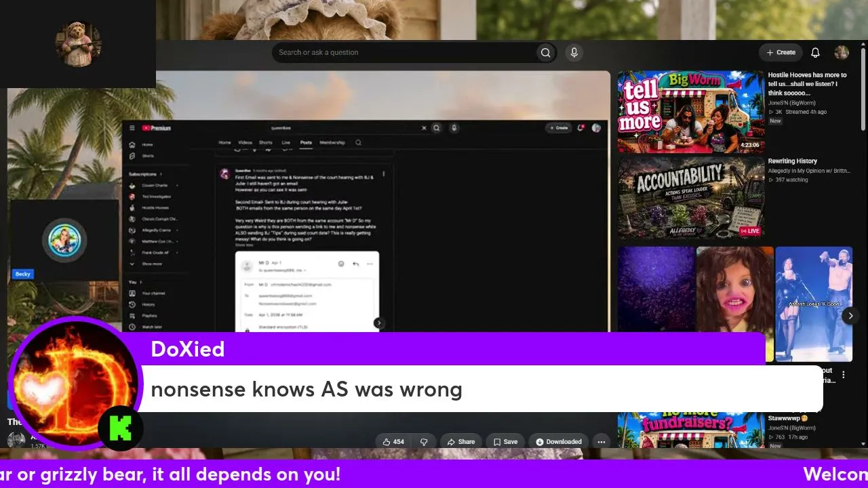Switch to the channel Home tab
This screenshot has width=868, height=488.
coord(224,142)
